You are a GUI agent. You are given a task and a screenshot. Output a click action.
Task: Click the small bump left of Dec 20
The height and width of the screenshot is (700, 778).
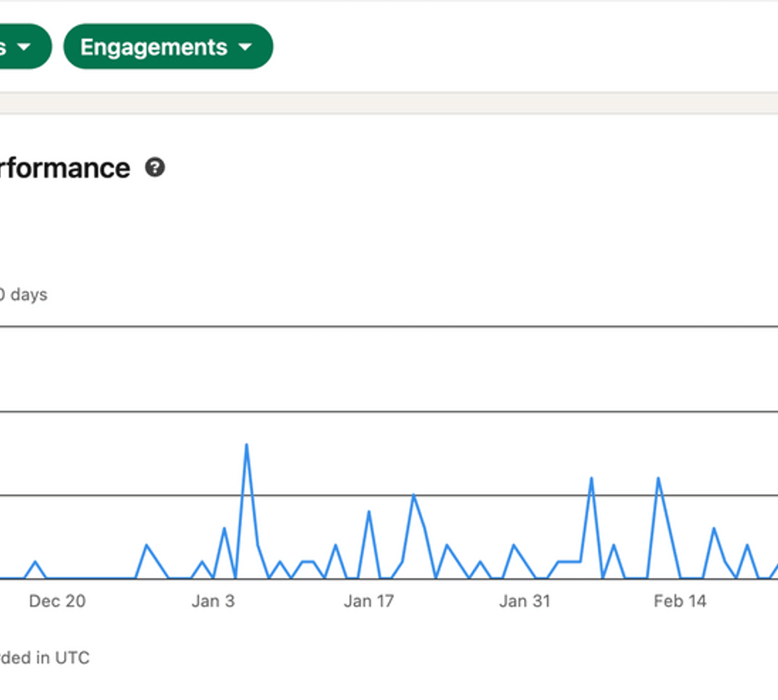[x=35, y=562]
